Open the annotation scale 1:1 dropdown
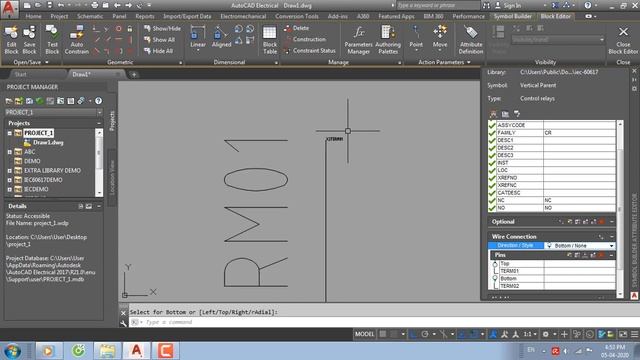 (529, 334)
